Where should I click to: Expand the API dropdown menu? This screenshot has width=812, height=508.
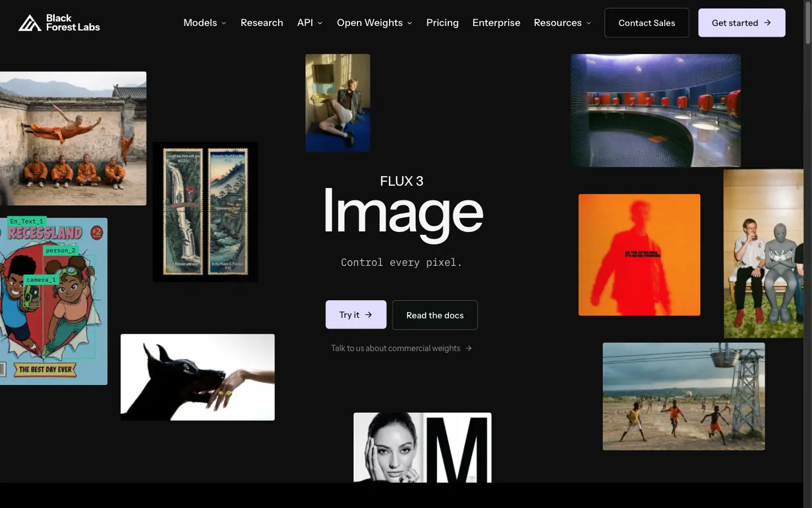310,23
